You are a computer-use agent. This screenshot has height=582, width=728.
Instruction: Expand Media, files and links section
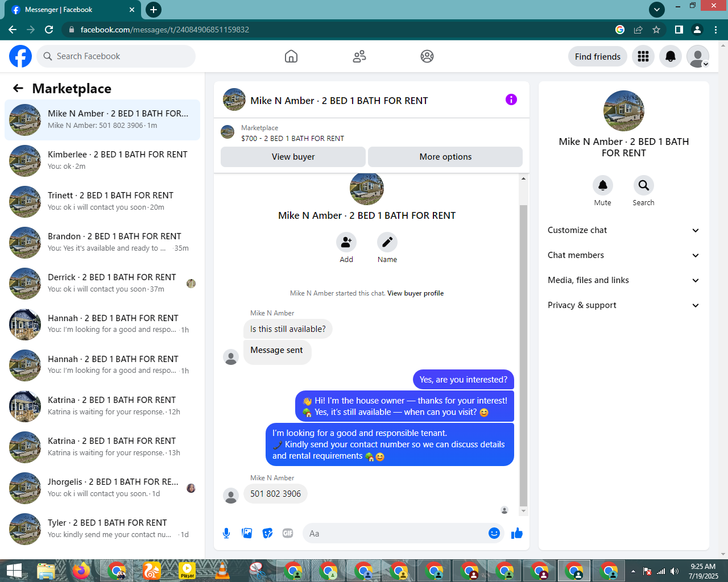click(x=624, y=280)
